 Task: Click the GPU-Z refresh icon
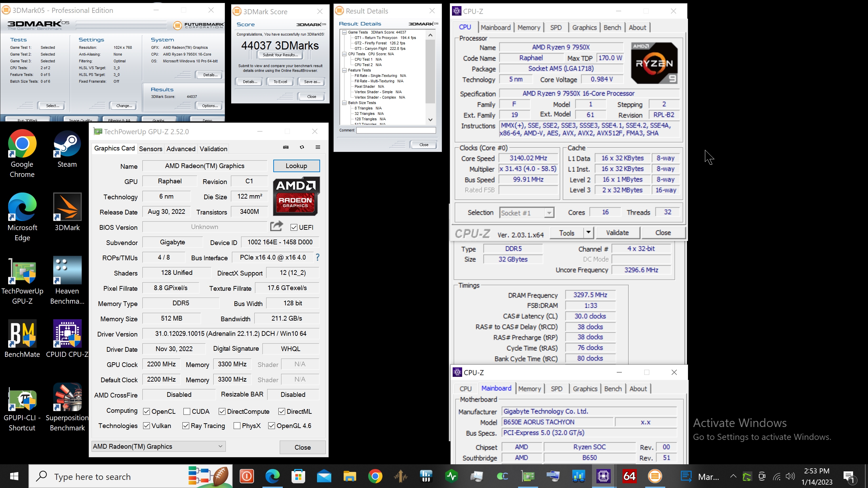tap(302, 147)
